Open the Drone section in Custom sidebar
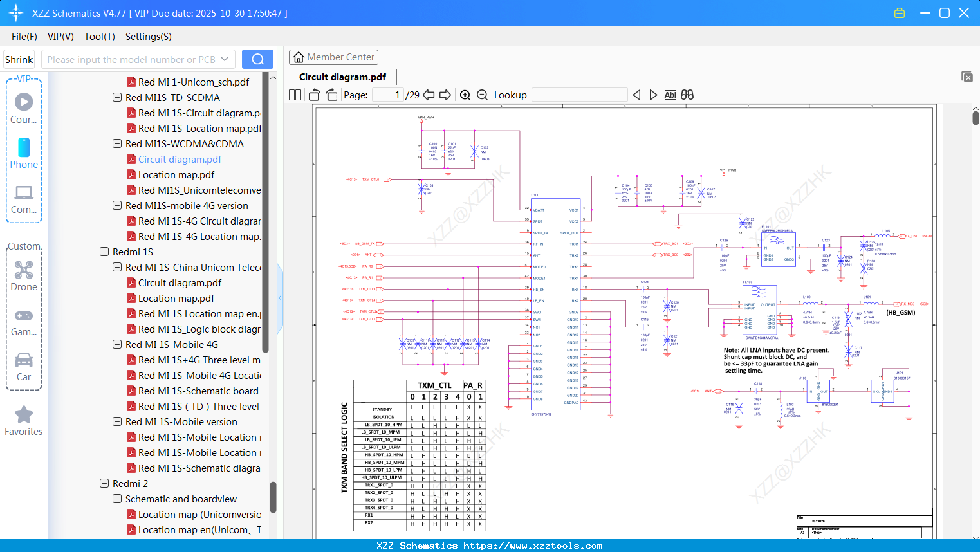 [24, 273]
